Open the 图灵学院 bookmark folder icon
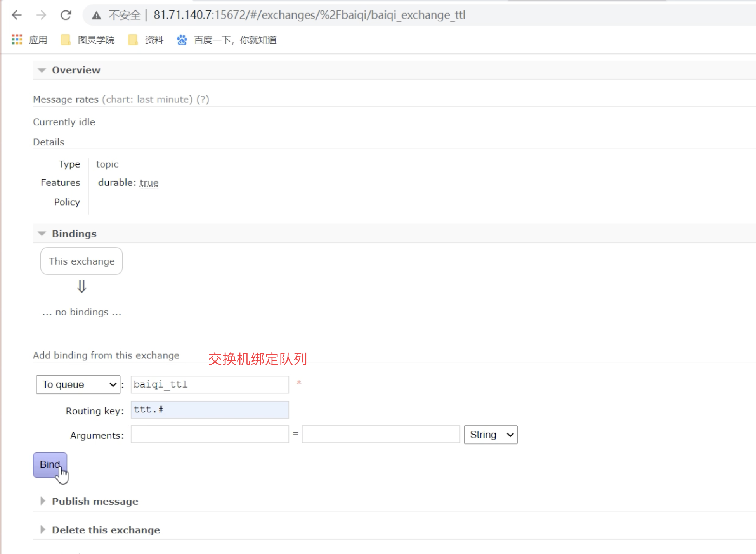756x554 pixels. pyautogui.click(x=65, y=40)
